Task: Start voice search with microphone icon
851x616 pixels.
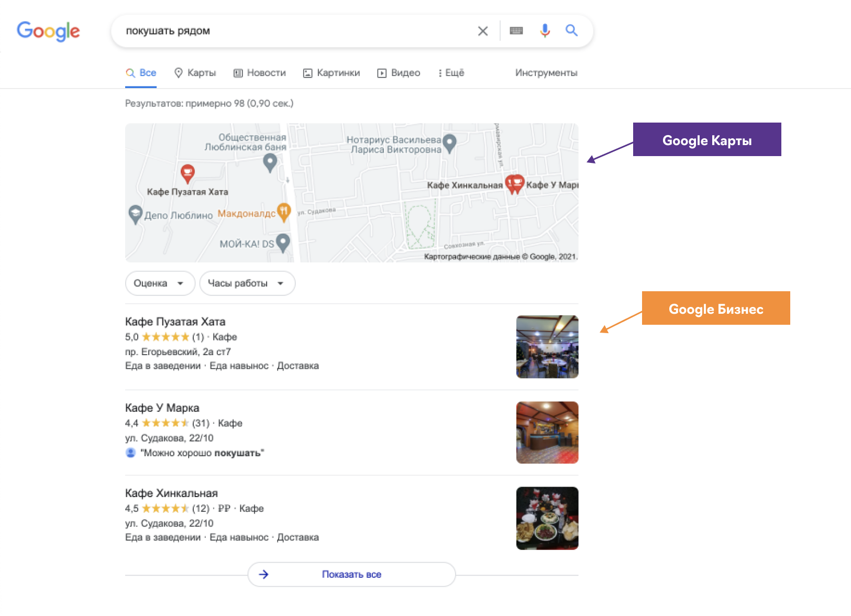Action: [545, 31]
